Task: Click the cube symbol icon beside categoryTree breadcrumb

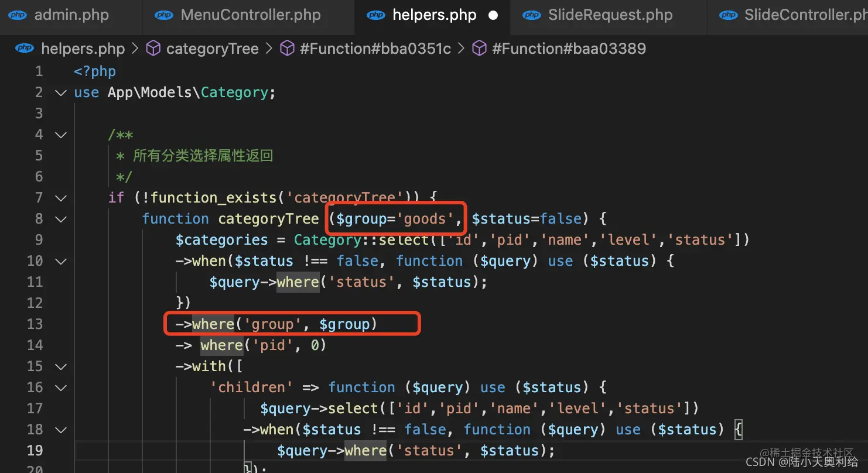Action: coord(153,48)
